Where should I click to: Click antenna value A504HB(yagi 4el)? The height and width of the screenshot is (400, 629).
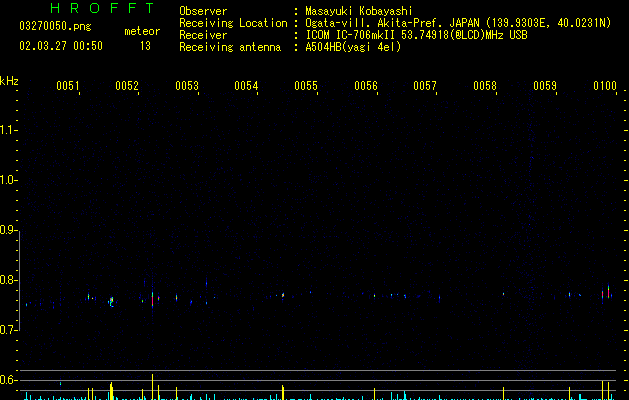(x=353, y=47)
